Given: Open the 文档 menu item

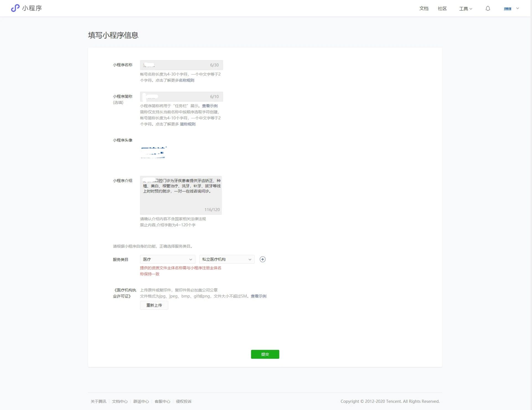Looking at the screenshot, I should (x=423, y=9).
